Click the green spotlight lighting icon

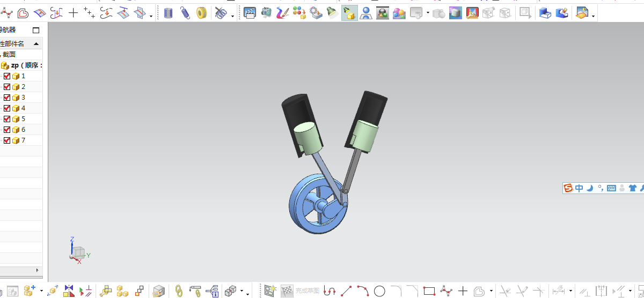(333, 13)
